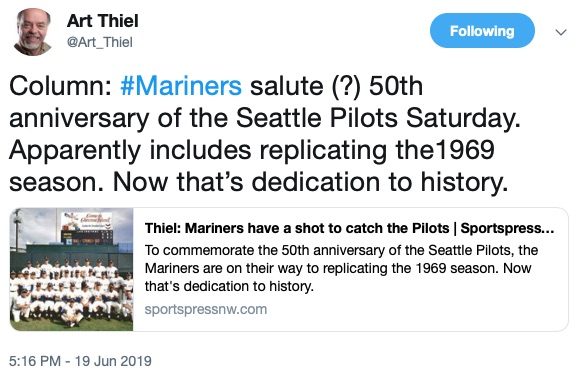Viewport: 578px width, 383px height.
Task: Toggle the blue Following button
Action: pyautogui.click(x=482, y=31)
